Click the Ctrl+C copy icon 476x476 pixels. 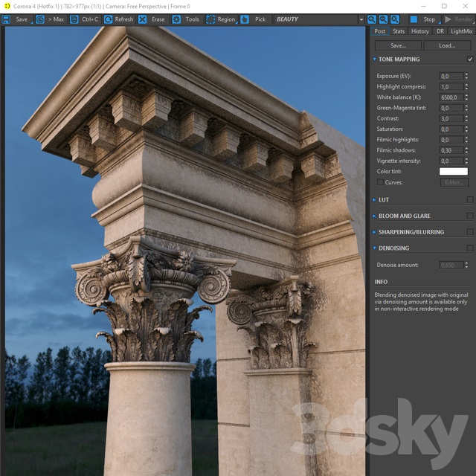tap(74, 19)
